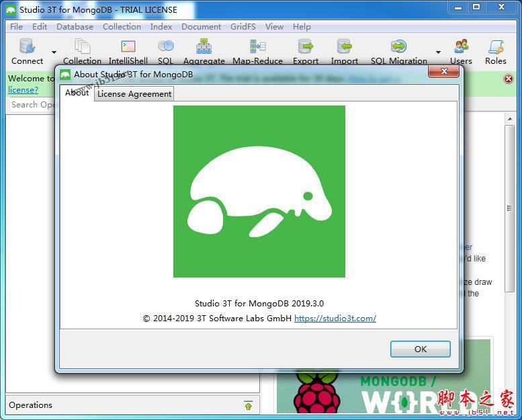Click the Users toolbar icon
Image resolution: width=522 pixels, height=420 pixels.
pos(461,51)
